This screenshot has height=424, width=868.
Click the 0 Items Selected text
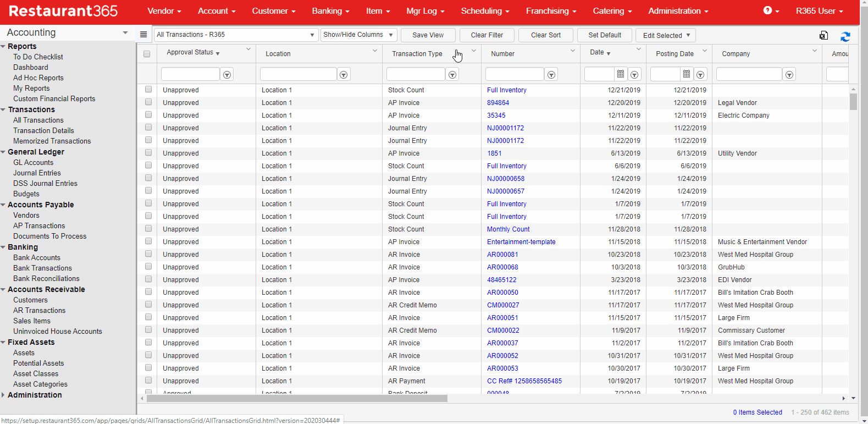[758, 412]
